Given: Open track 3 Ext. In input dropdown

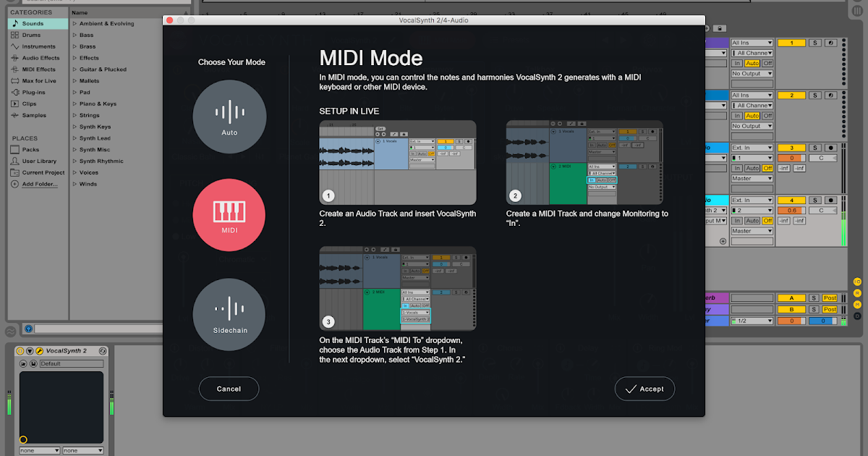Looking at the screenshot, I should [752, 148].
